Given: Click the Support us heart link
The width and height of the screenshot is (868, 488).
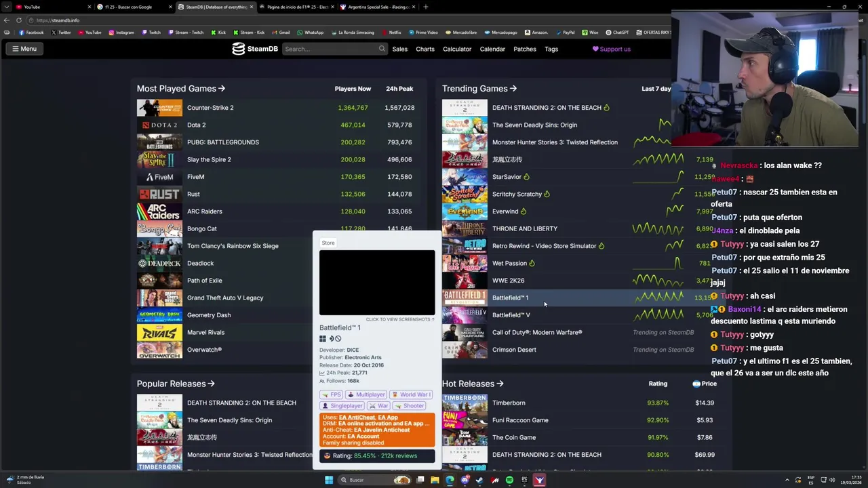Looking at the screenshot, I should (612, 49).
